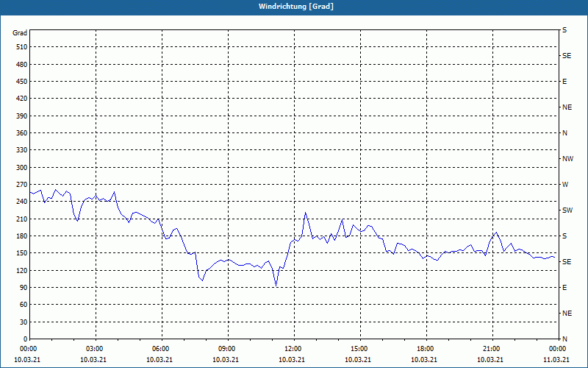Click the SW compass label on the right axis
The height and width of the screenshot is (368, 588).
(567, 210)
